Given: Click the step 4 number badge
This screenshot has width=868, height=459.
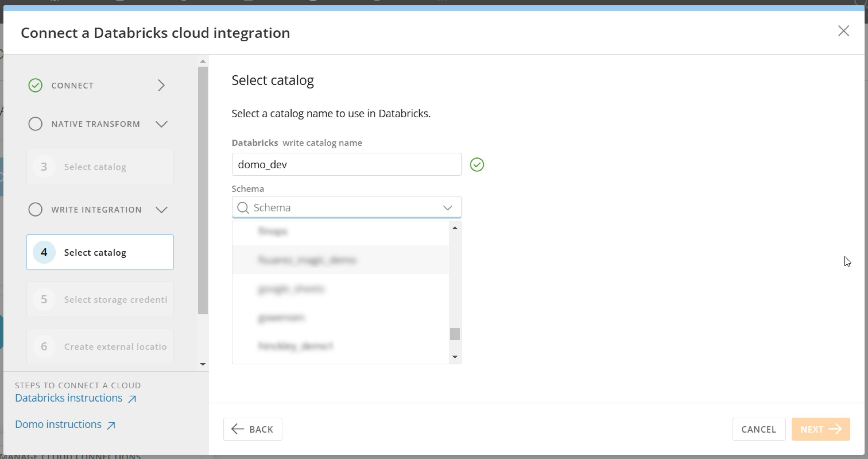Looking at the screenshot, I should point(44,252).
